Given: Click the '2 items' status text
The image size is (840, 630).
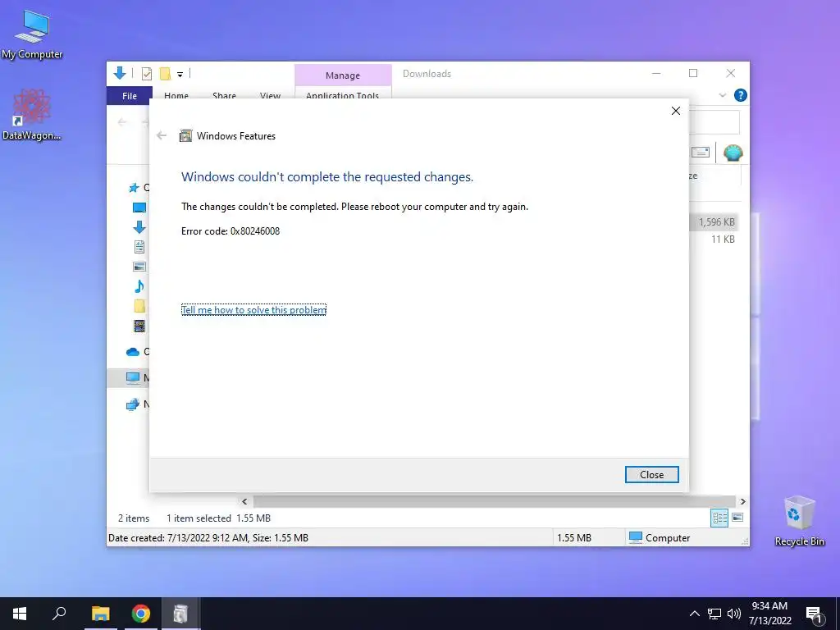Looking at the screenshot, I should (x=134, y=518).
